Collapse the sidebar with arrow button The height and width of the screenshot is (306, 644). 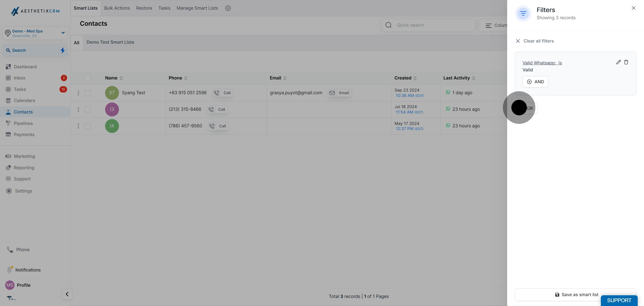67,294
